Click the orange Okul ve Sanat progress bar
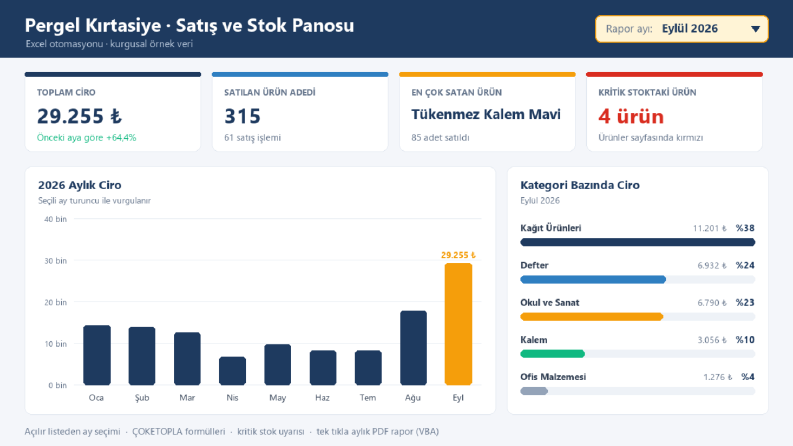 [x=592, y=317]
